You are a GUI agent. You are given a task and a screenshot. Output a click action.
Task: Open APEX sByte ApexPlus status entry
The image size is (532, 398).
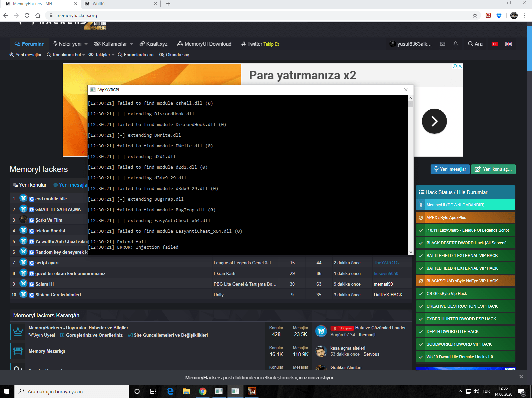(x=466, y=218)
